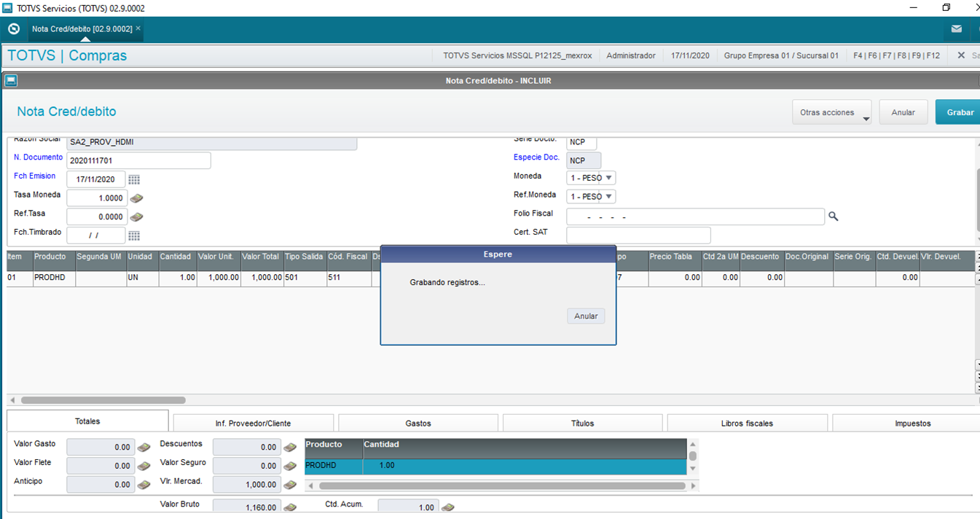Click the Cert. SAT input field
Image resolution: width=980 pixels, height=519 pixels.
(638, 235)
